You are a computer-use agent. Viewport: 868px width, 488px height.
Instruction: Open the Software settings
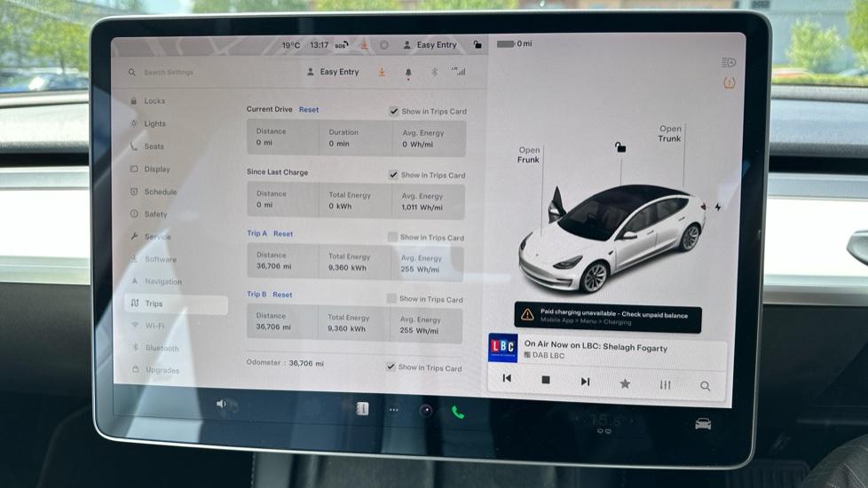(154, 259)
